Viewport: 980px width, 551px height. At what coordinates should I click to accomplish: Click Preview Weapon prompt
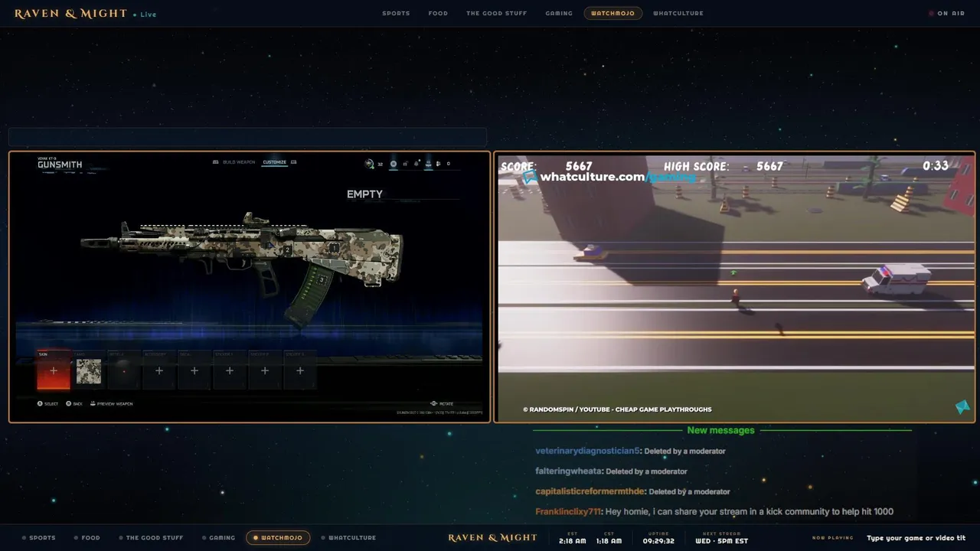tap(112, 403)
